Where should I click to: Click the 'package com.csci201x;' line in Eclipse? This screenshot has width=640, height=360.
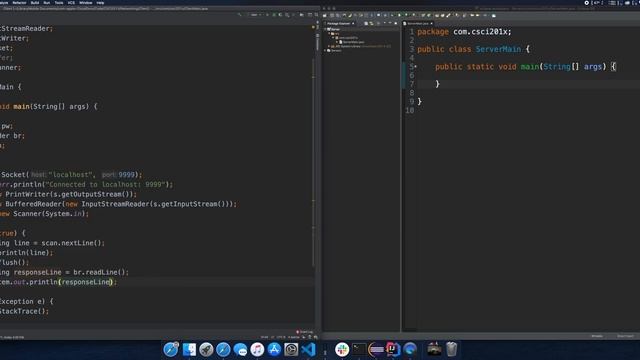pos(464,32)
